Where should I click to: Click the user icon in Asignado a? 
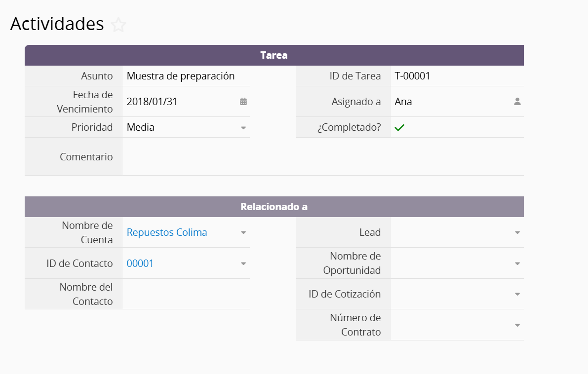pyautogui.click(x=517, y=102)
